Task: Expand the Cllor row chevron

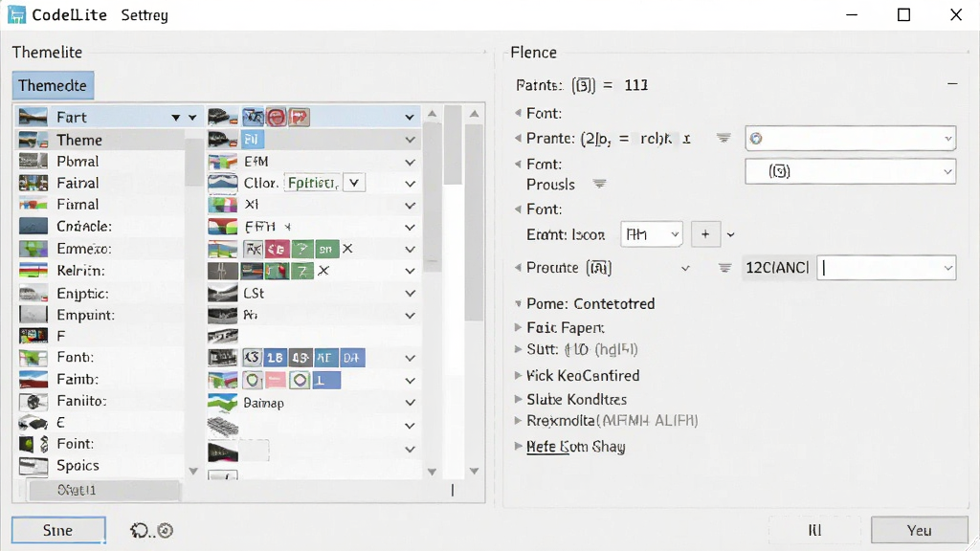Action: click(410, 184)
